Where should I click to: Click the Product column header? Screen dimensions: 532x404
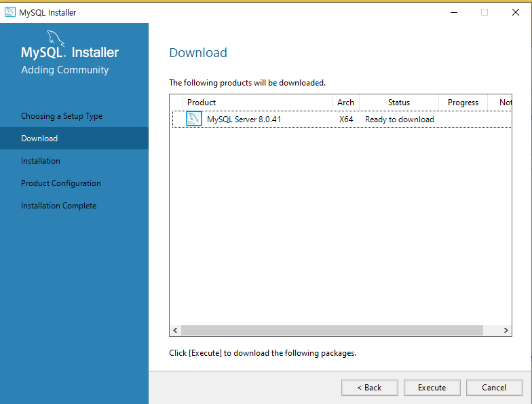[x=257, y=103]
